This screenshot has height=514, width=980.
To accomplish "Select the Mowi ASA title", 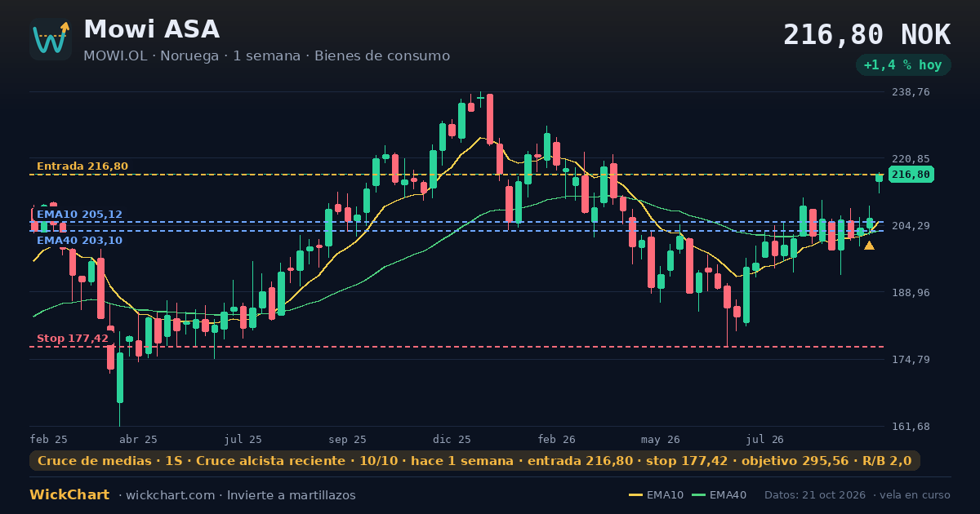I will point(152,29).
